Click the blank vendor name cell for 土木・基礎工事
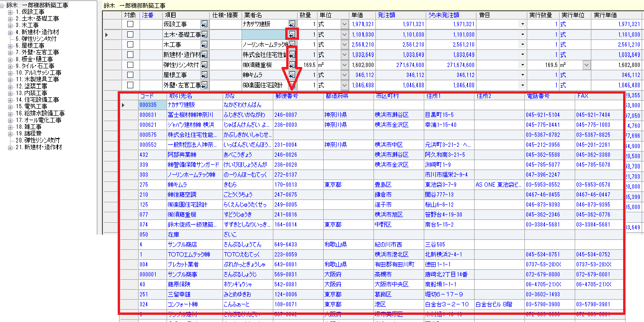This screenshot has height=322, width=644. coord(263,35)
